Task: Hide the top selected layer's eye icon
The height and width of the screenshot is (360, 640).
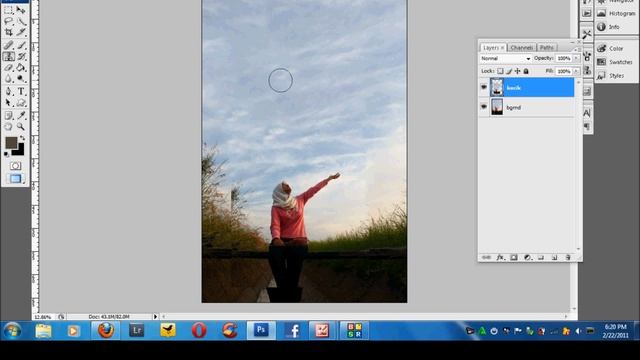Action: (x=484, y=87)
